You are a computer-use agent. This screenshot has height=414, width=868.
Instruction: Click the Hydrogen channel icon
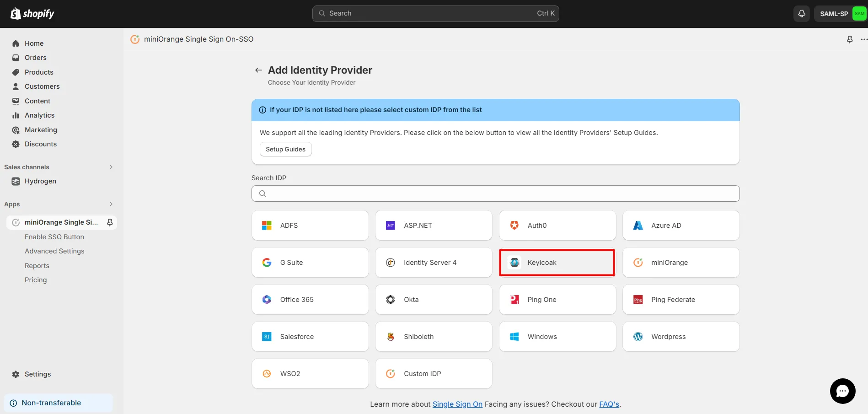tap(16, 181)
